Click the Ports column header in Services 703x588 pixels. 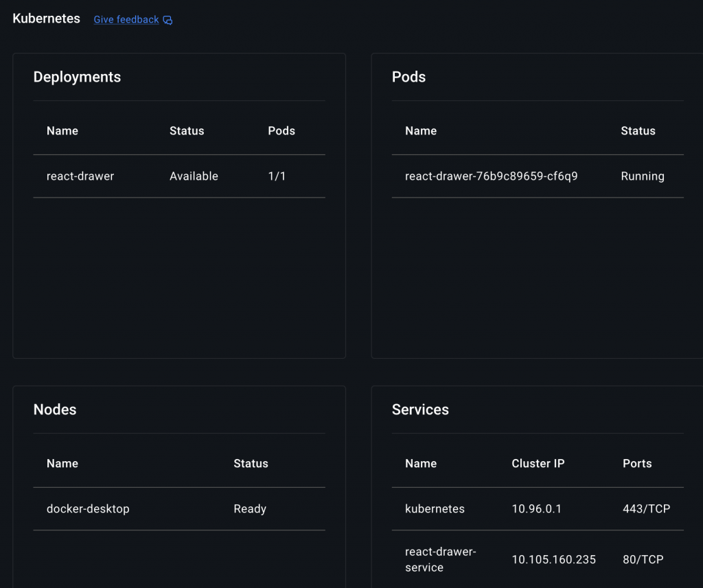coord(636,464)
